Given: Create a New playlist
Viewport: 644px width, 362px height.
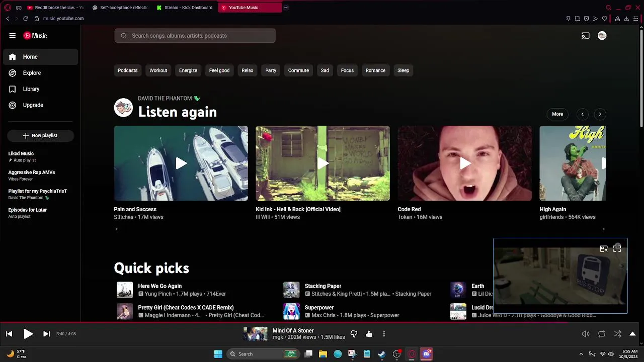Looking at the screenshot, I should pos(40,136).
